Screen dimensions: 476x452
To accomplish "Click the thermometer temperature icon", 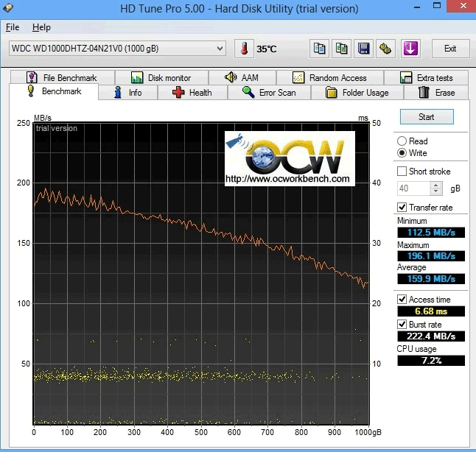I will 244,49.
